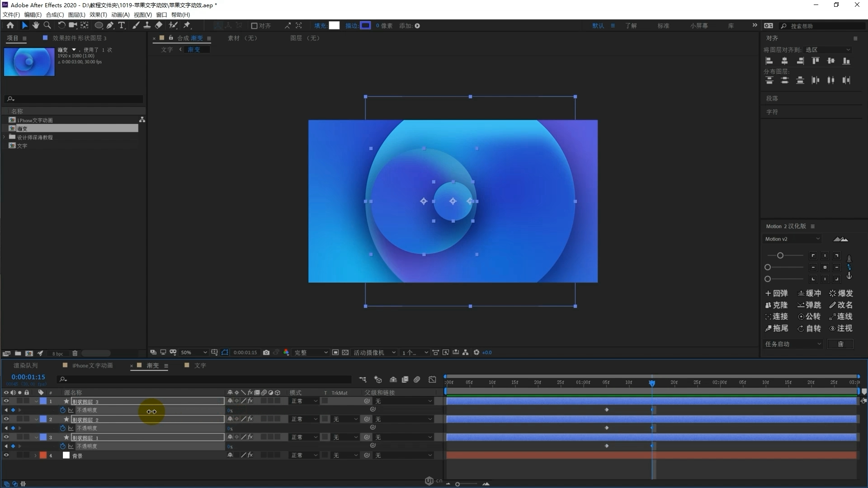
Task: Select the Zoom magnifier tool
Action: pyautogui.click(x=47, y=26)
